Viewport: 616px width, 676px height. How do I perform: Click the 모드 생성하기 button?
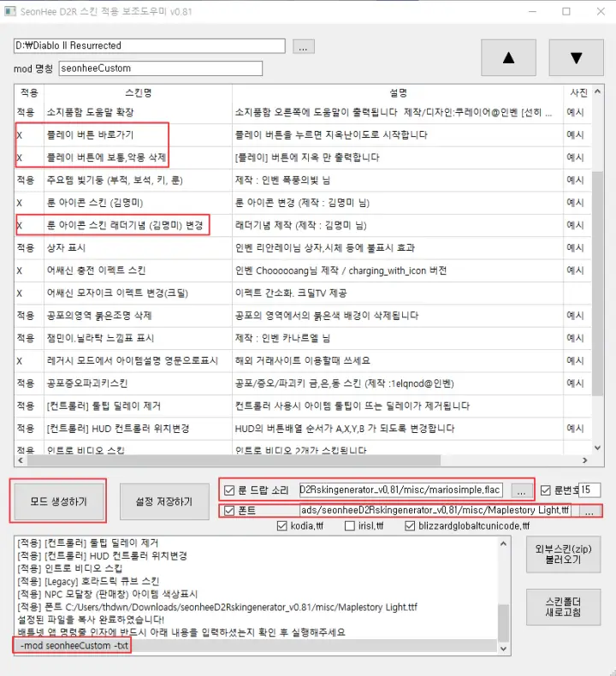coord(59,501)
